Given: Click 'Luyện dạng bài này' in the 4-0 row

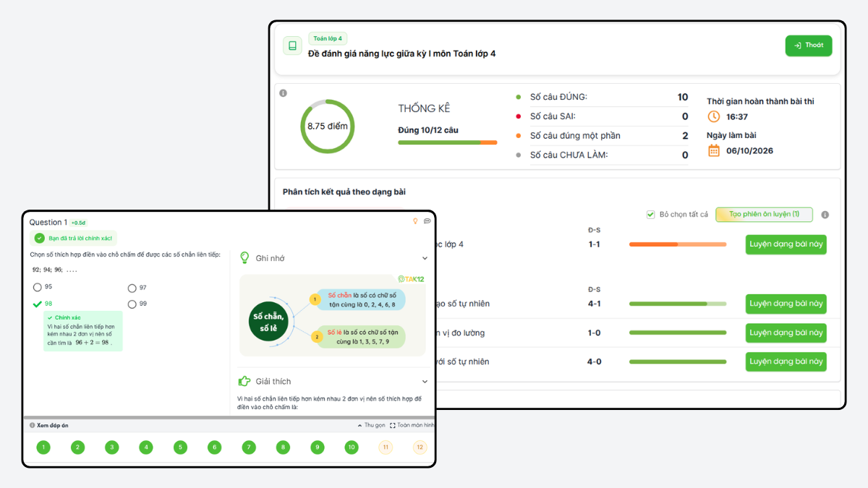Looking at the screenshot, I should 786,361.
